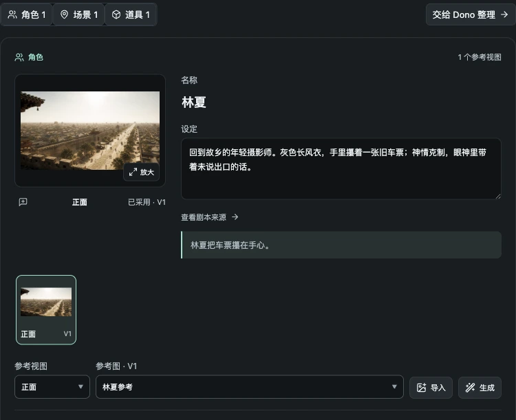Click the magic wand icon in 生成 button
516x420 pixels.
pos(471,388)
